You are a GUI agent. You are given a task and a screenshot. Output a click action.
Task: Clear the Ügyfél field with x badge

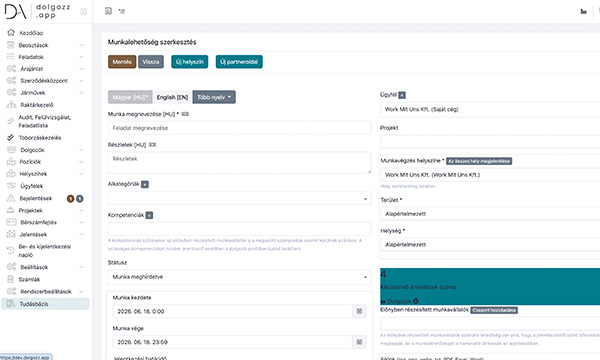402,95
